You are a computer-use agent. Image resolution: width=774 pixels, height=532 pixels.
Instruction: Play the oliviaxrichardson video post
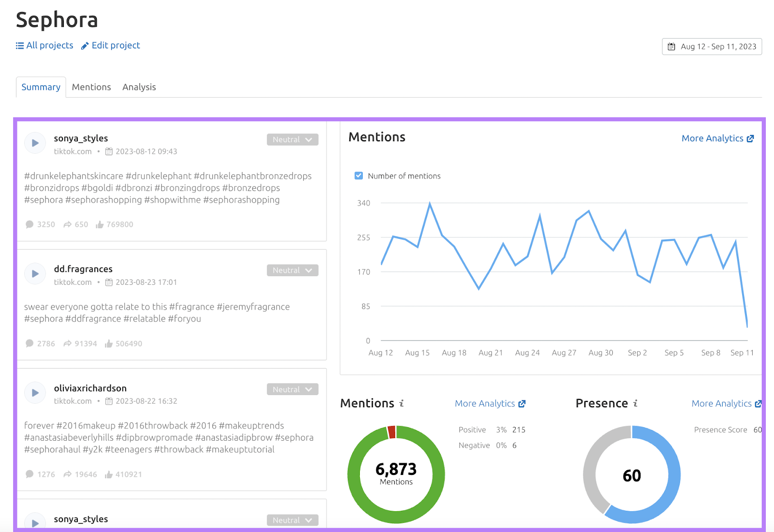(x=34, y=392)
